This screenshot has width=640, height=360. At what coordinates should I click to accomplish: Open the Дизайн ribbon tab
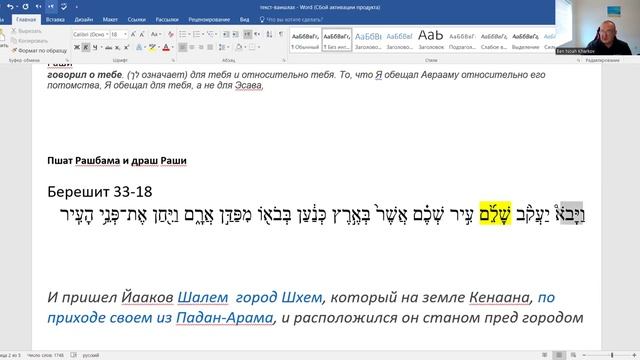(84, 20)
